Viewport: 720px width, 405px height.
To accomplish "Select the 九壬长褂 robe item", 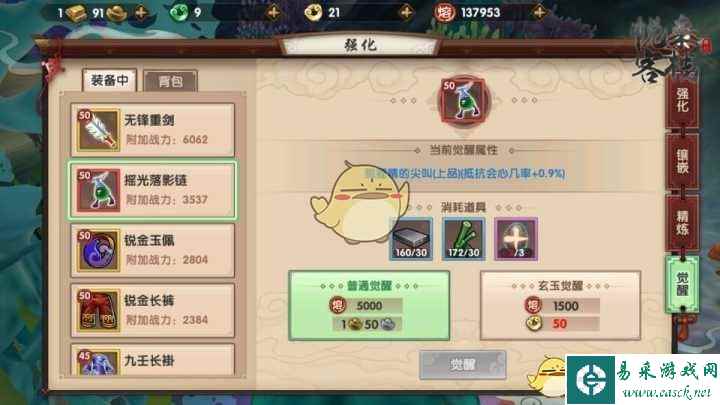I will 152,360.
